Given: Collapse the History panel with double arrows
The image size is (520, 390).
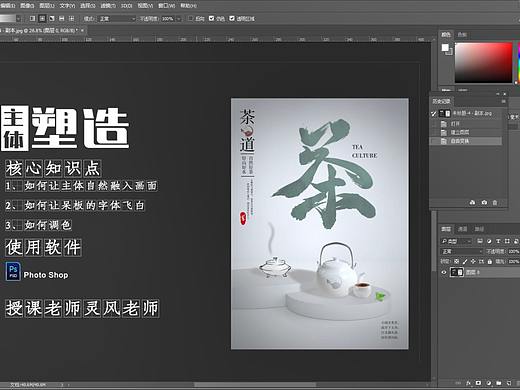Looking at the screenshot, I should [x=498, y=94].
